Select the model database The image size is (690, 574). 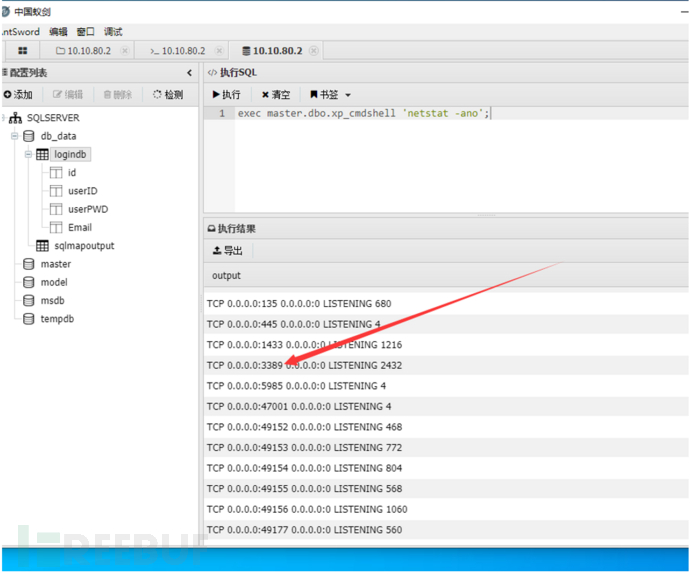coord(54,282)
